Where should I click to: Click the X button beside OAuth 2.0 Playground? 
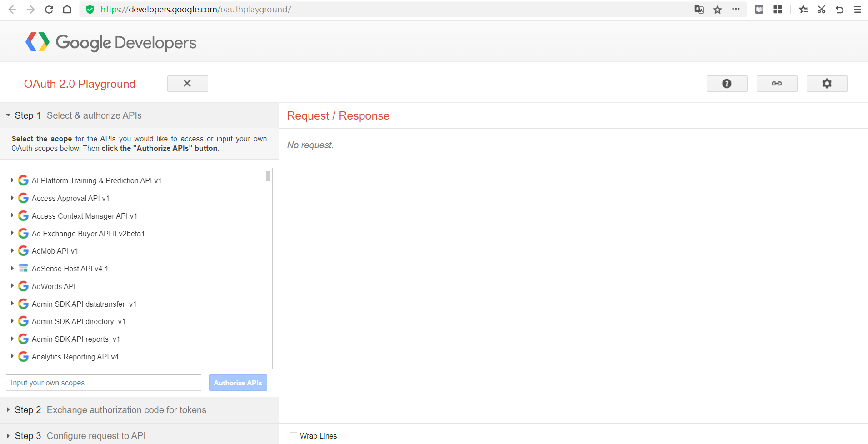pos(187,84)
